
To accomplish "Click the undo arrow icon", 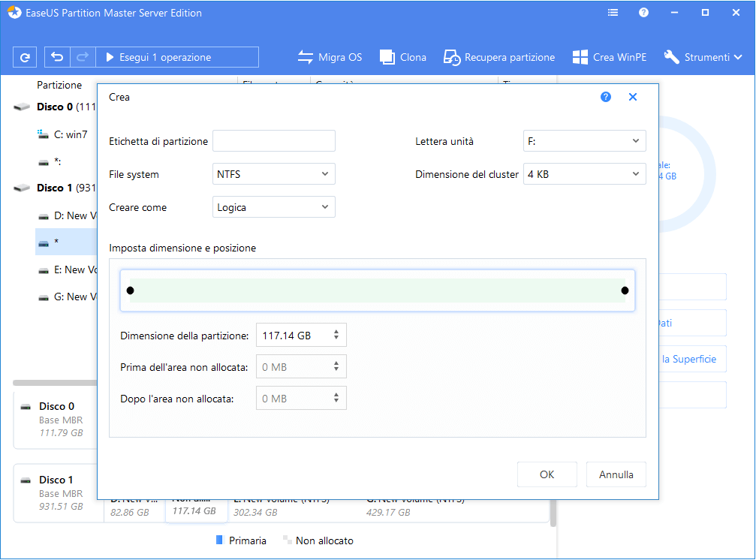I will coord(58,57).
